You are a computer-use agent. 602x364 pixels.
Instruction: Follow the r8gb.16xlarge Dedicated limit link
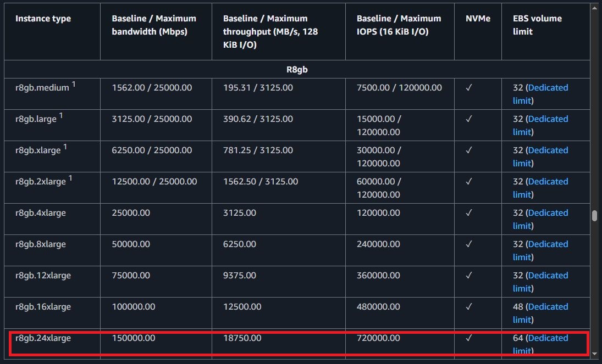(548, 307)
